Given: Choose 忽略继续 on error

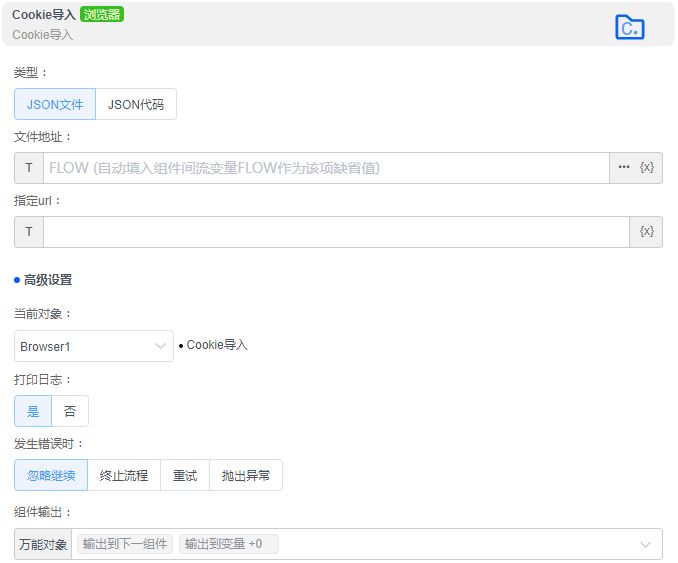Looking at the screenshot, I should [51, 475].
